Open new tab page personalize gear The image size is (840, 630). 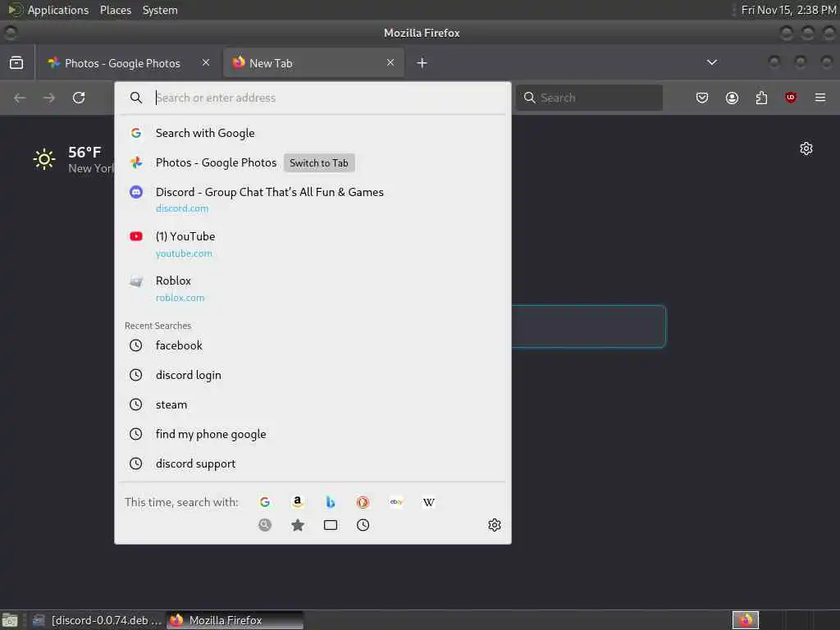[806, 148]
